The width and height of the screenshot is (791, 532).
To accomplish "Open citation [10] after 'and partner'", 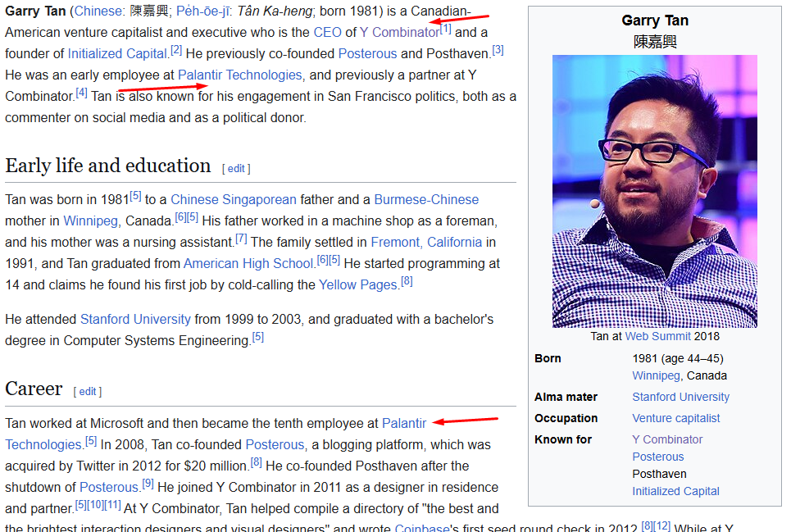I will (95, 505).
